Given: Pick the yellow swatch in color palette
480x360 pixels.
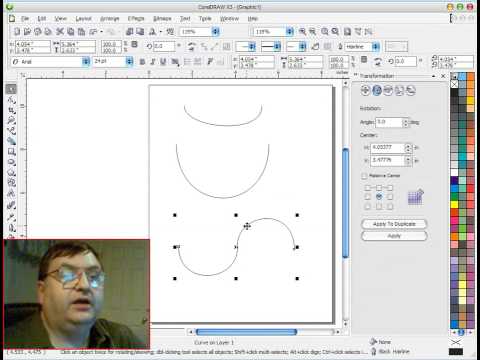Looking at the screenshot, I should tap(454, 204).
